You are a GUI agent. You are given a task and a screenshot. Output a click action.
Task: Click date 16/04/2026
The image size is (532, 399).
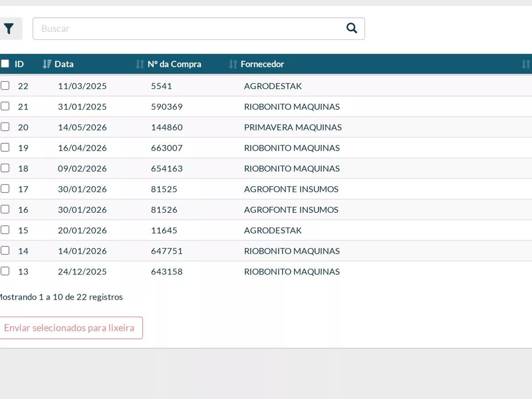click(x=82, y=148)
